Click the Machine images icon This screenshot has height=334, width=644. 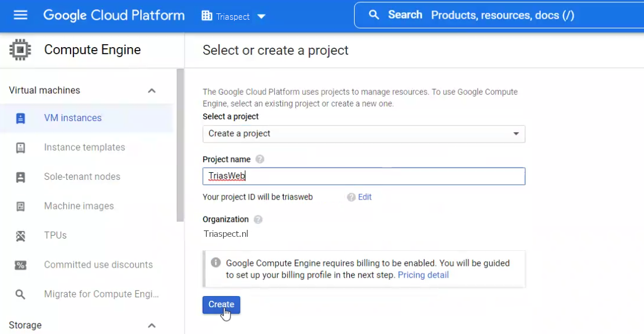[x=20, y=206]
